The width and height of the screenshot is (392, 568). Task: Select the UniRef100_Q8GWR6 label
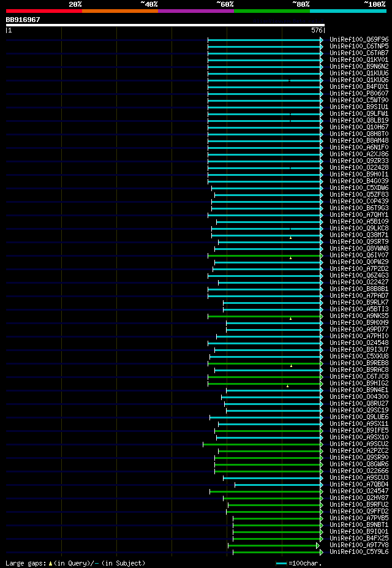pos(359,465)
